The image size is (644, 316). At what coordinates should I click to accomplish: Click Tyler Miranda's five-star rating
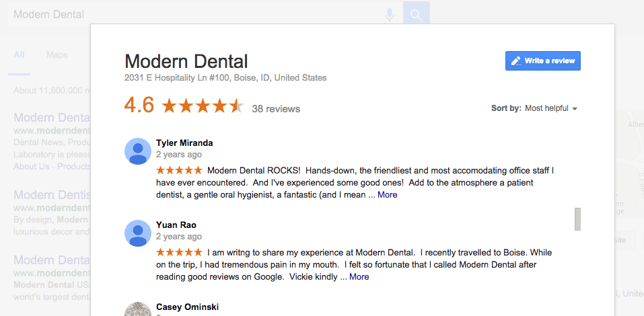click(179, 170)
